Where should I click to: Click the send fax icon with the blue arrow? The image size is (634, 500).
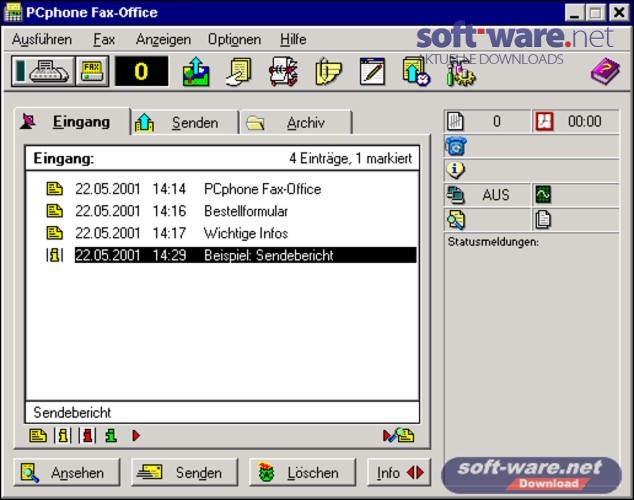coord(196,72)
